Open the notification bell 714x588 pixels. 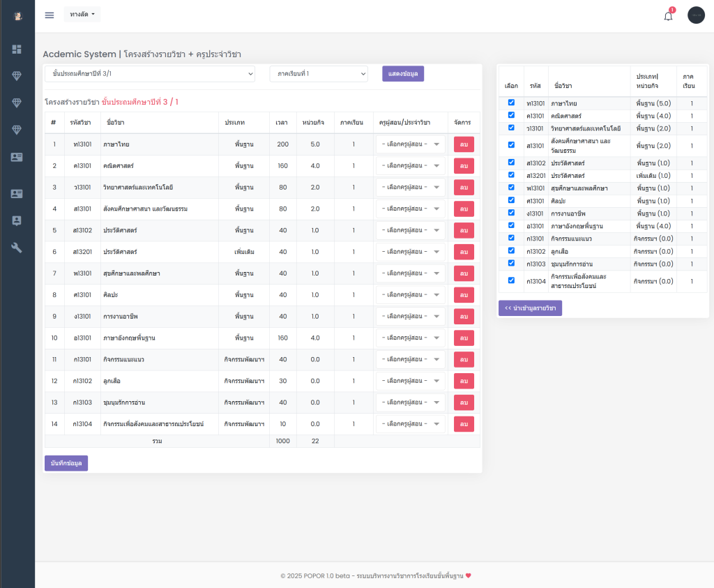tap(668, 16)
